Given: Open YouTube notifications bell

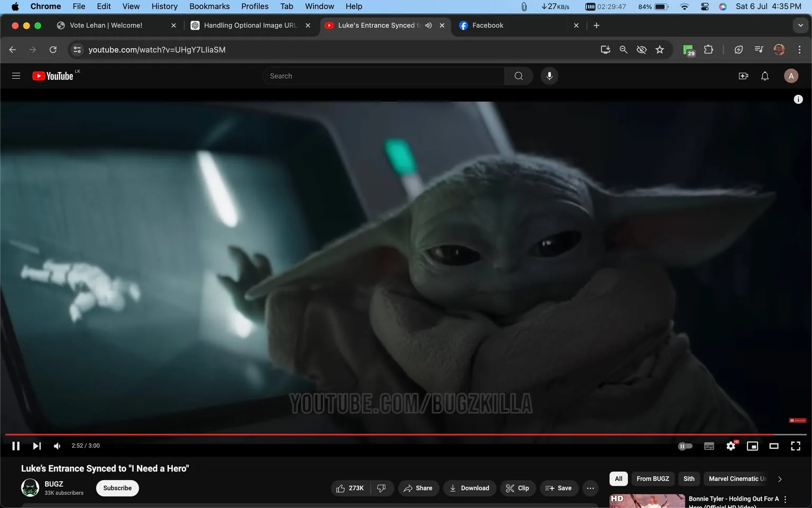Looking at the screenshot, I should [764, 76].
